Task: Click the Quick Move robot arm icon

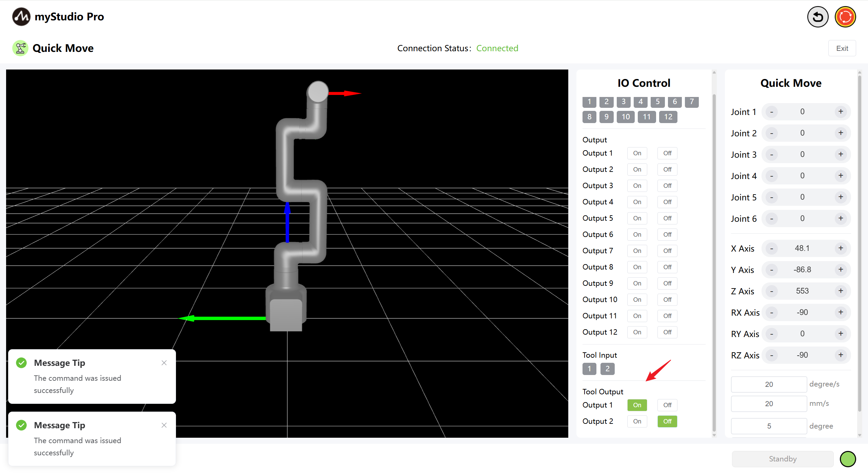Action: click(x=20, y=48)
